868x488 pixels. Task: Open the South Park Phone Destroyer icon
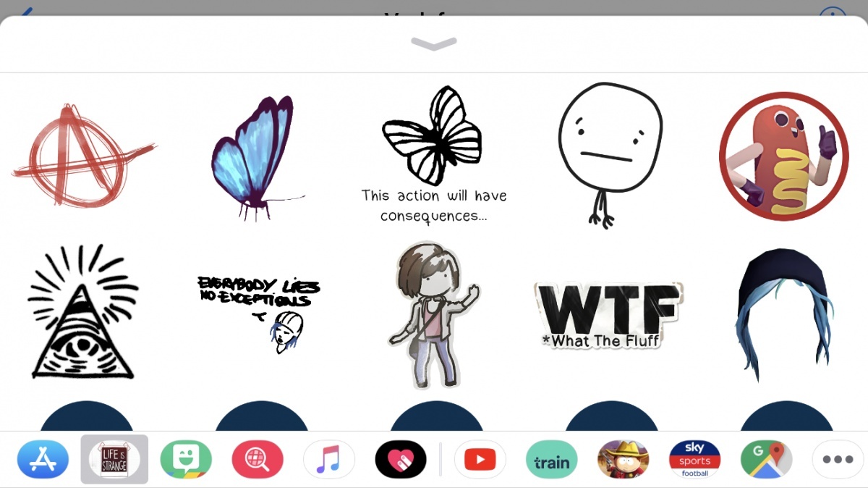pyautogui.click(x=623, y=459)
